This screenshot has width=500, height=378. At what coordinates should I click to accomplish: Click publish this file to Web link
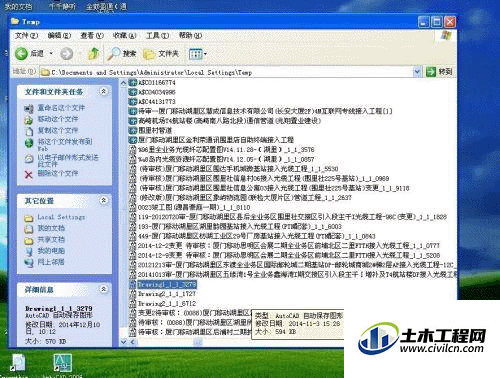(65, 145)
